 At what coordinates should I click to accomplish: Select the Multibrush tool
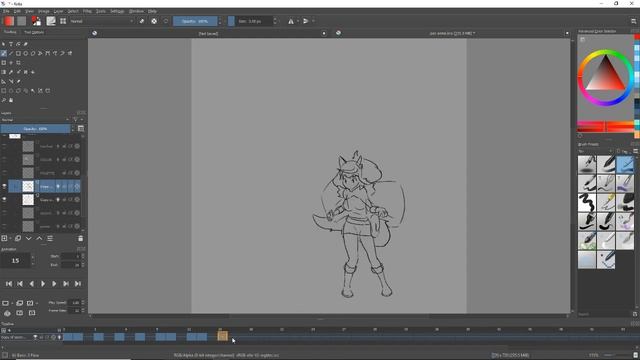70,53
